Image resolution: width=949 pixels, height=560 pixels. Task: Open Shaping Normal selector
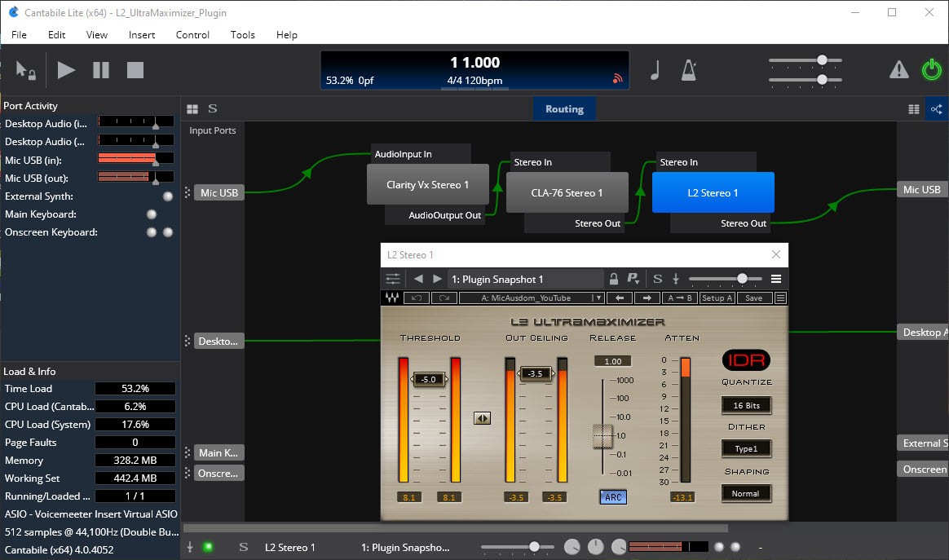pos(746,493)
